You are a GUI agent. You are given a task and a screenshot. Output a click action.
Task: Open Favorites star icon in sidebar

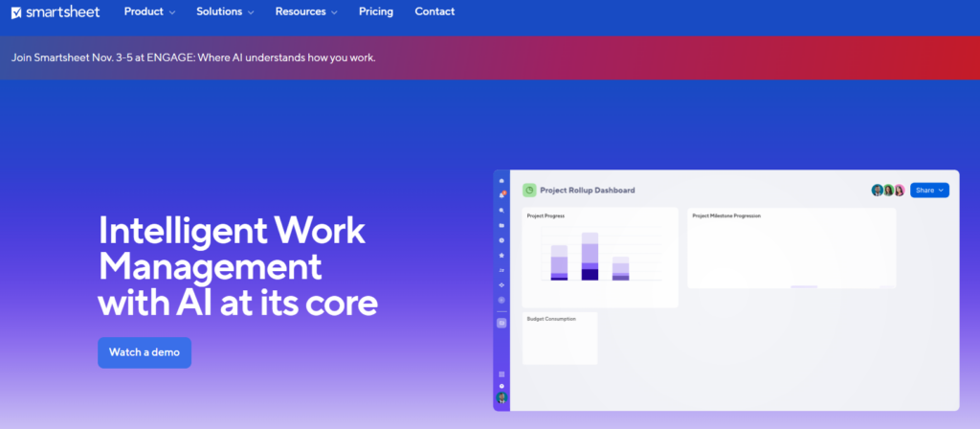pos(501,255)
